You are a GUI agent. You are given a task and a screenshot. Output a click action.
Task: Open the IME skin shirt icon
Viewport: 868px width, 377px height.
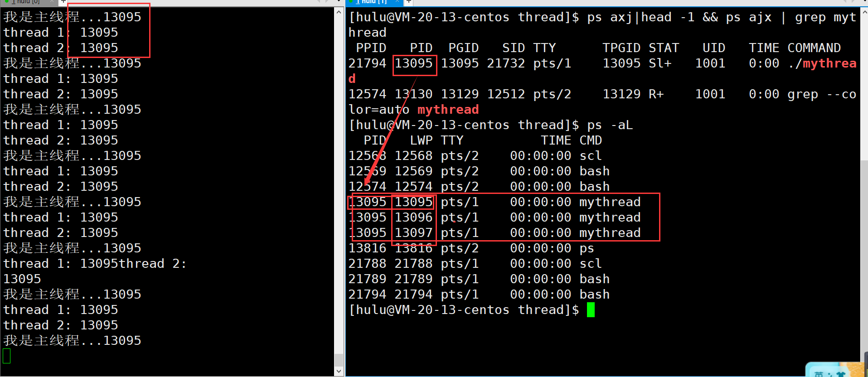[x=841, y=374]
